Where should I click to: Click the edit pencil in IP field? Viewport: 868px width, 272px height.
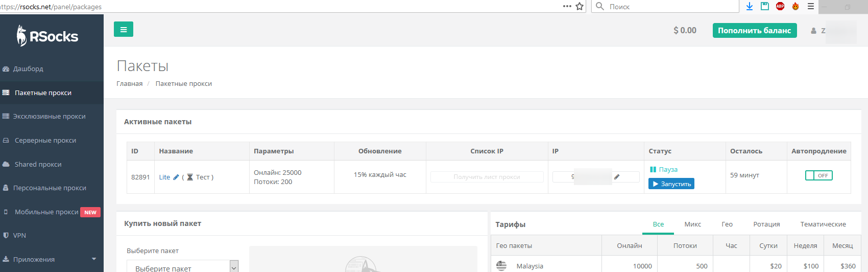click(617, 177)
